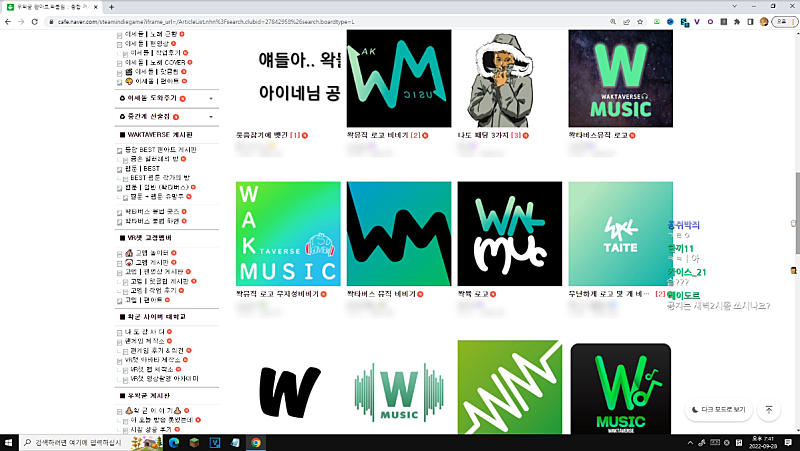Click the page vertical scrollbar thumb

[797, 213]
